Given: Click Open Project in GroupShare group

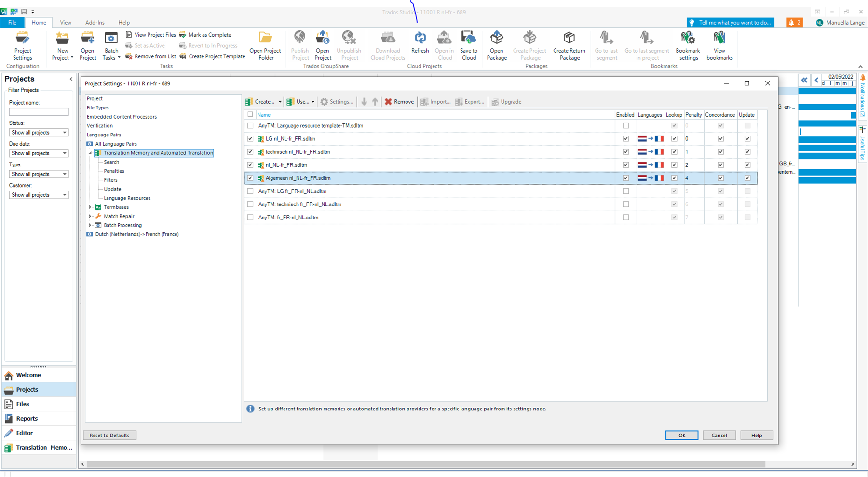Looking at the screenshot, I should [323, 46].
